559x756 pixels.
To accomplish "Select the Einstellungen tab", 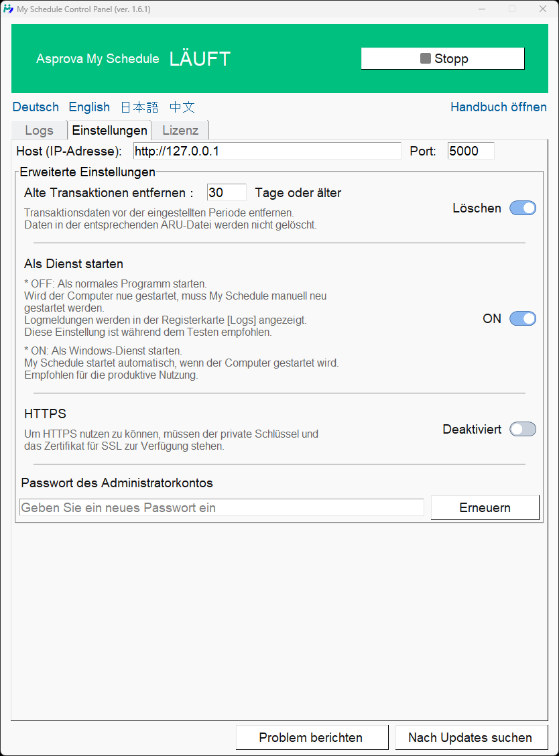I will [109, 130].
